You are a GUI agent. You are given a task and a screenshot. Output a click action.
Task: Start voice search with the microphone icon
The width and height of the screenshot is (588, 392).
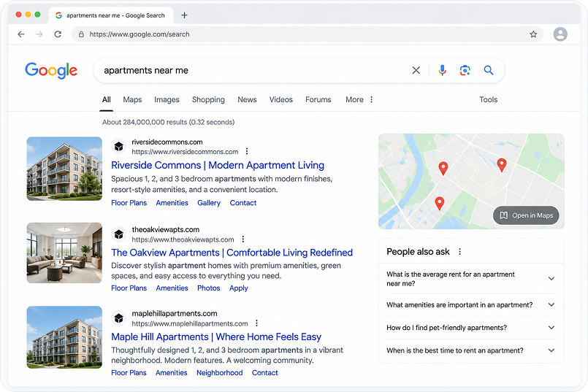(443, 71)
